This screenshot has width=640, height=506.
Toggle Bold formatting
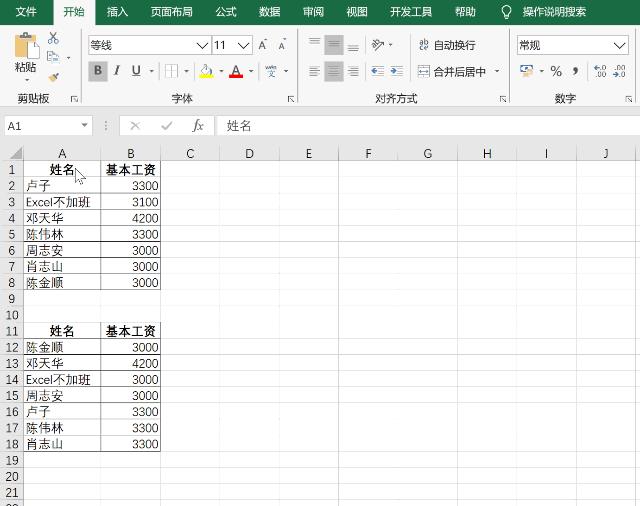tap(98, 71)
